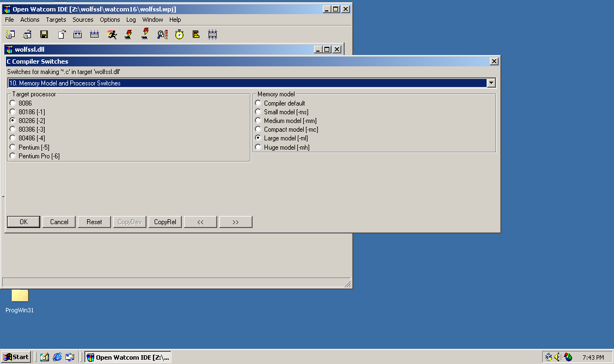Click the Debug lightning bolt icon beside the running man

[x=128, y=34]
